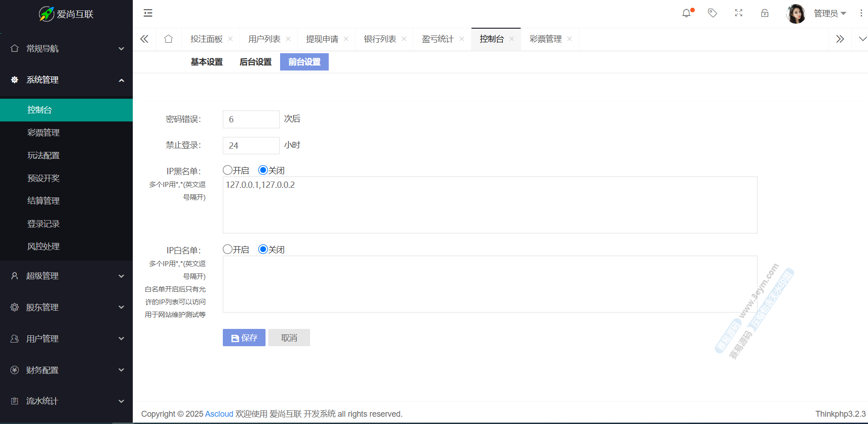
Task: Click the 密码错误 count input field
Action: click(x=251, y=120)
